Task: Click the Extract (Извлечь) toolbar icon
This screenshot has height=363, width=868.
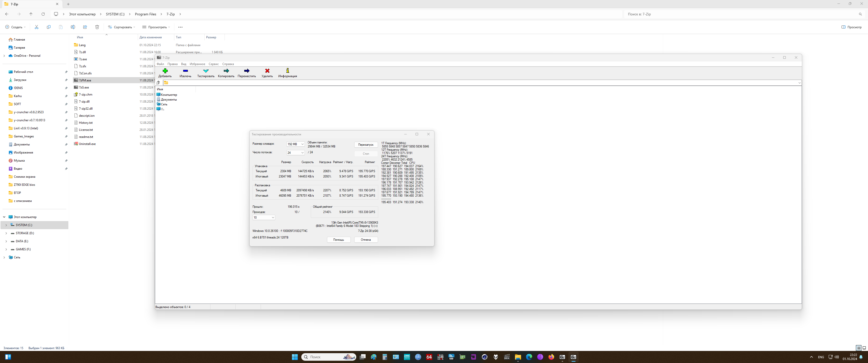Action: 185,71
